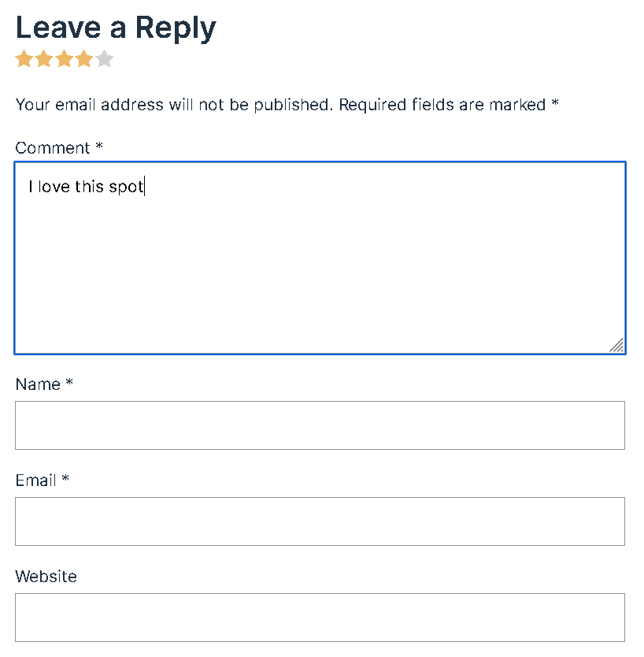Viewport: 644px width, 657px height.
Task: Select the Website input field
Action: pos(320,618)
